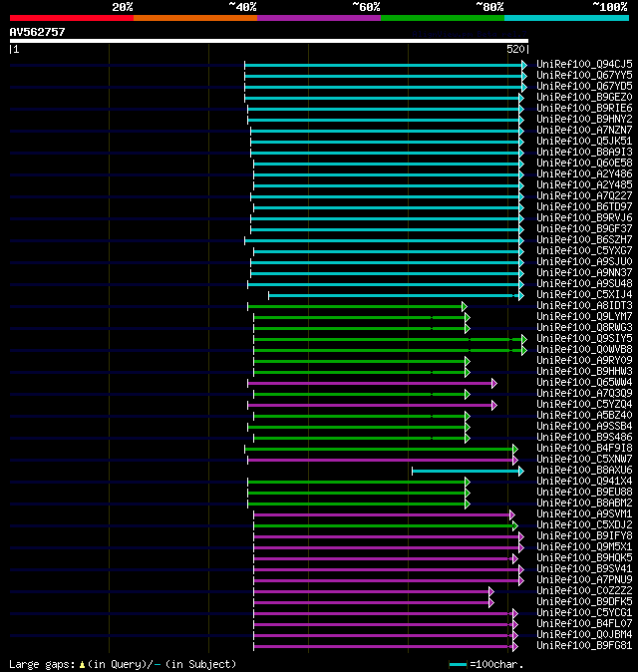638x672 pixels.
Task: Click the UniRef100_Q94CJ5 hit label
Action: [x=584, y=64]
